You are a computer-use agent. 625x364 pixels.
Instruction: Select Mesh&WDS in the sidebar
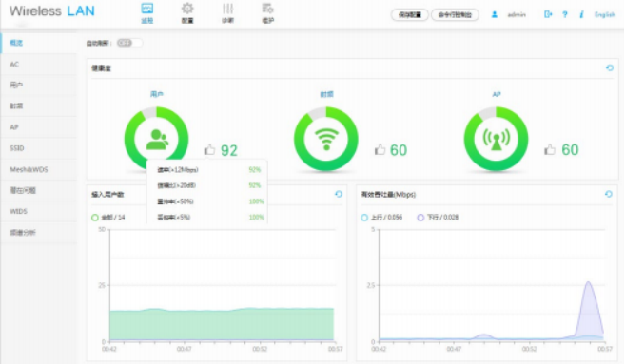click(39, 169)
